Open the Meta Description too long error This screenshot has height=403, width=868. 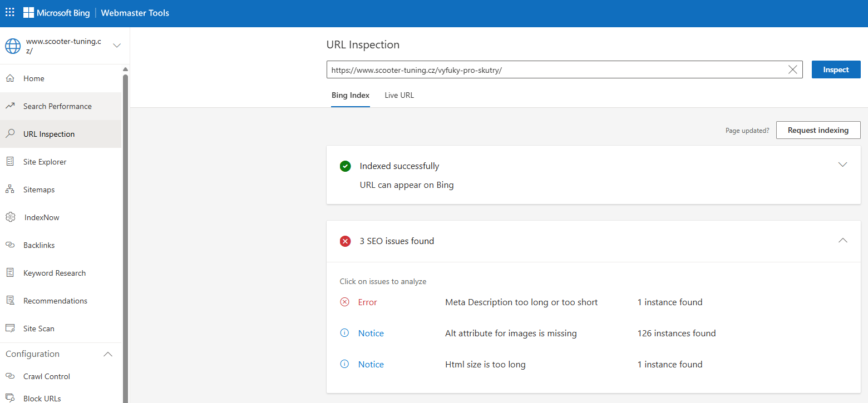click(x=521, y=302)
